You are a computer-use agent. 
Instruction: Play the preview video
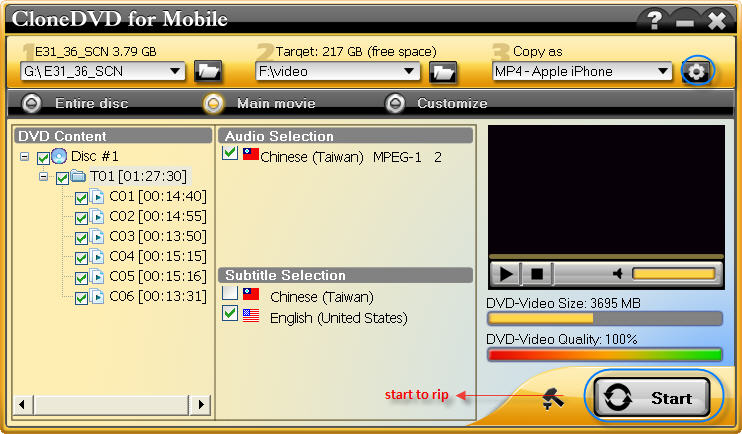(x=506, y=274)
